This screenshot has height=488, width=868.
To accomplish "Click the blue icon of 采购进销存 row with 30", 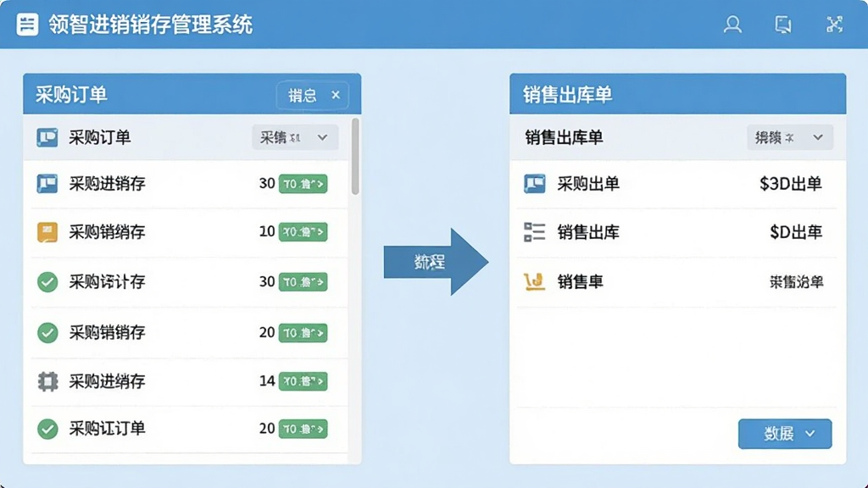I will 47,183.
